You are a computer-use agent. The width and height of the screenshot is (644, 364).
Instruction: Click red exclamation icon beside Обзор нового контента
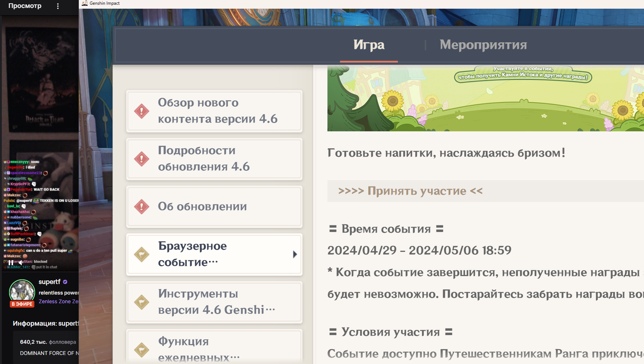tap(141, 111)
